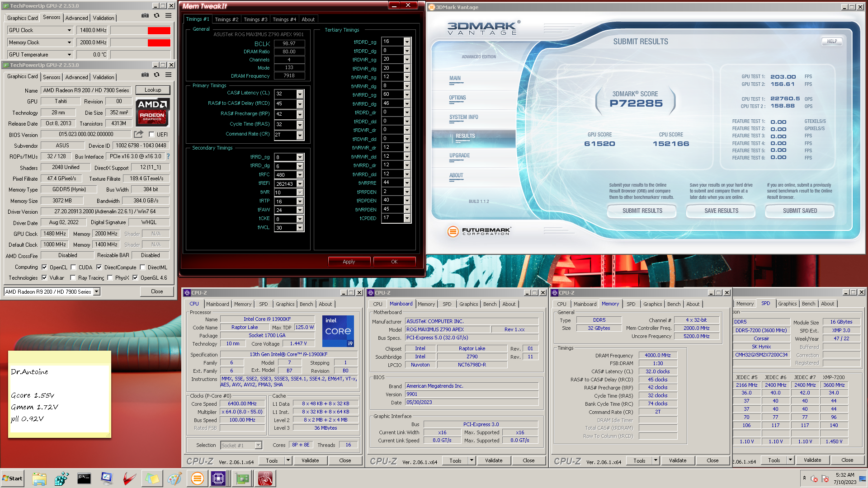The height and width of the screenshot is (488, 868).
Task: Open Advanced tab in top GPU-Z window
Action: (x=76, y=18)
